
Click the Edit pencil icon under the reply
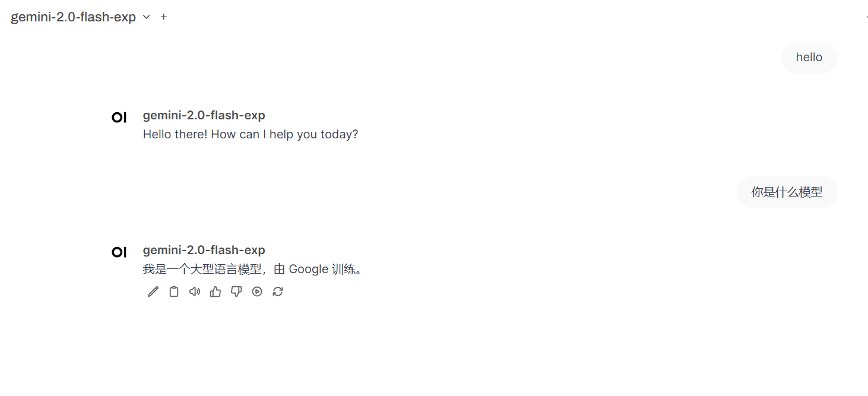[153, 292]
